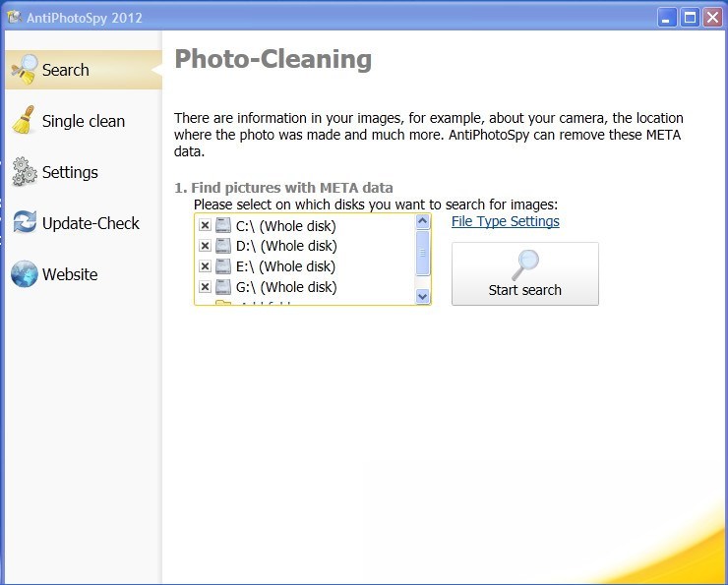Maximize the AntiPhotoSpy window
This screenshot has height=585, width=728.
point(690,18)
